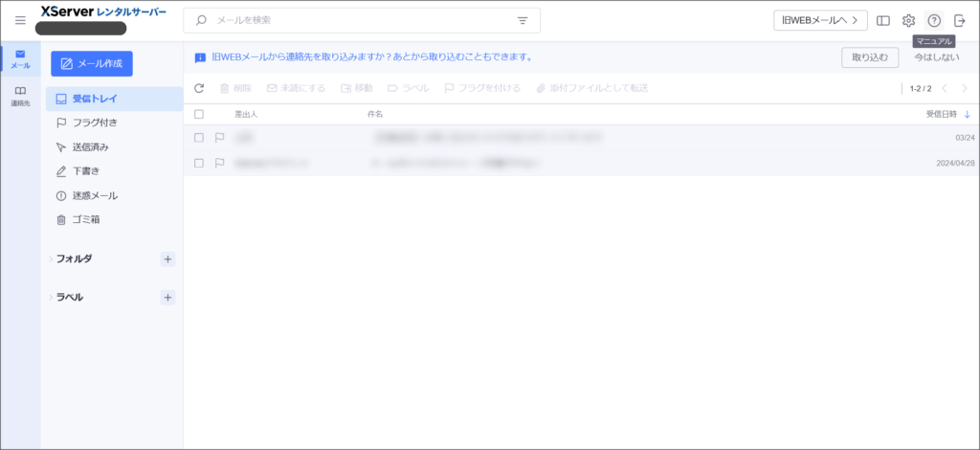
Task: Click メール作成 compose button
Action: coord(92,63)
